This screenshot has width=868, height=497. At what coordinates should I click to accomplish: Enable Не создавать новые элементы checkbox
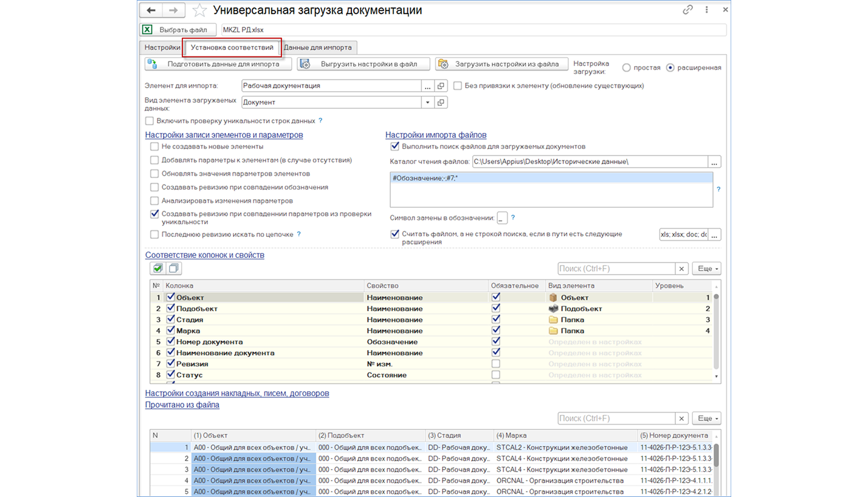tap(154, 146)
